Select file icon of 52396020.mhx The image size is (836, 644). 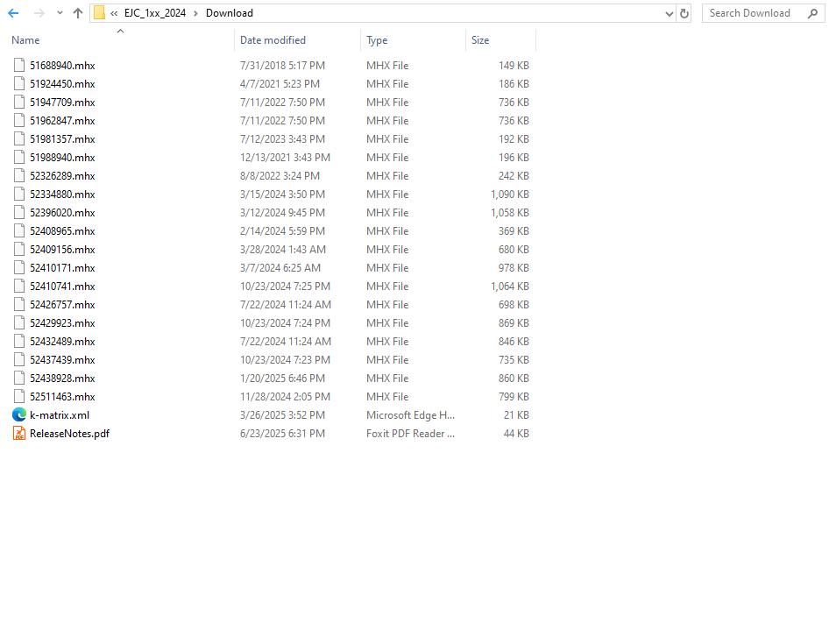(19, 212)
